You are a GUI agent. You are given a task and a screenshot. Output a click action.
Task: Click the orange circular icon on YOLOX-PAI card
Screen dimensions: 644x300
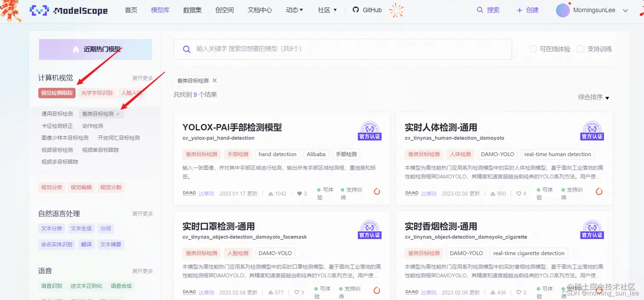(x=377, y=192)
